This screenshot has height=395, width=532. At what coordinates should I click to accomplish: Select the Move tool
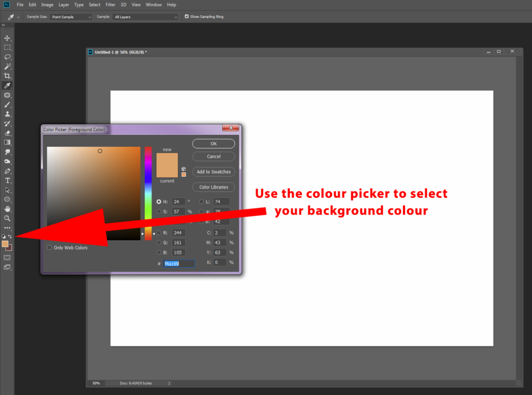8,38
